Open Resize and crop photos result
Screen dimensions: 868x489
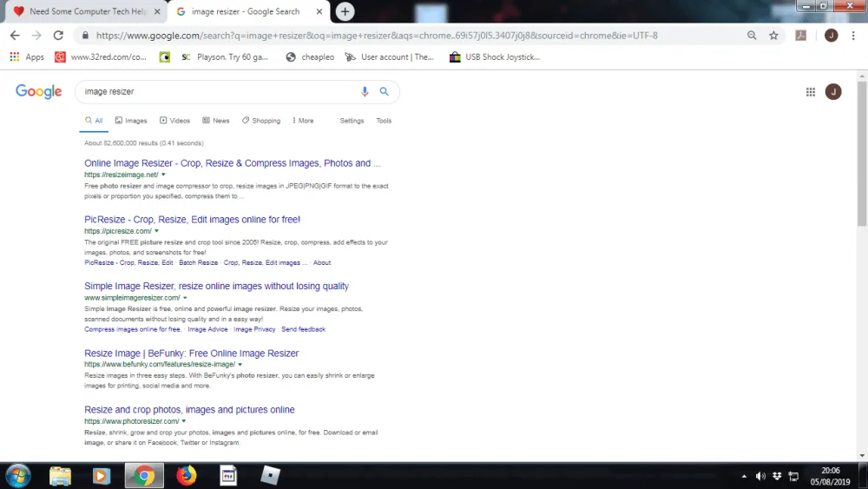(x=189, y=410)
